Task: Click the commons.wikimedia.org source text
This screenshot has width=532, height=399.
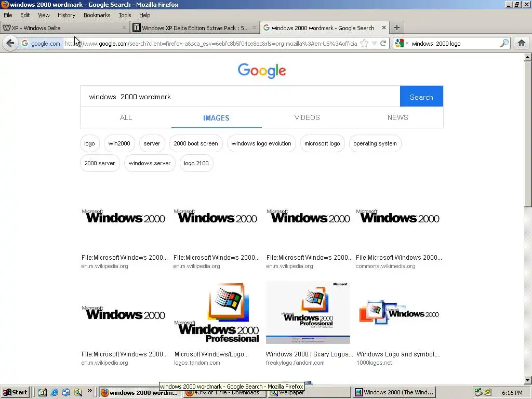Action: tap(385, 267)
